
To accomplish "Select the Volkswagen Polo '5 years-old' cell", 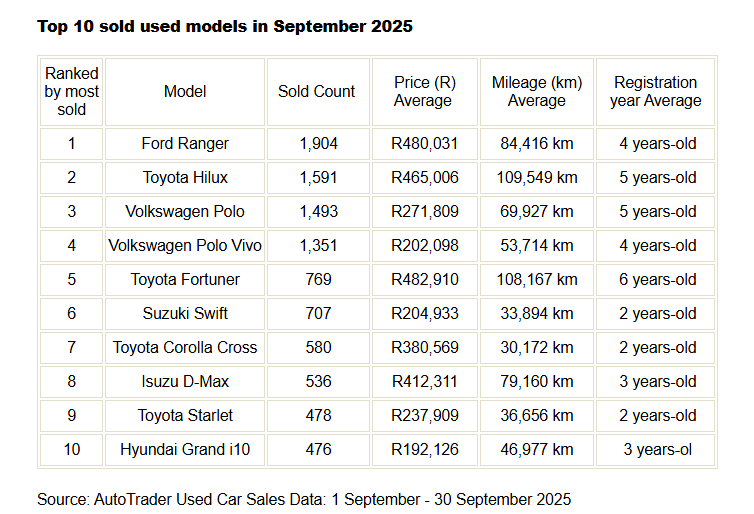I will (x=658, y=212).
